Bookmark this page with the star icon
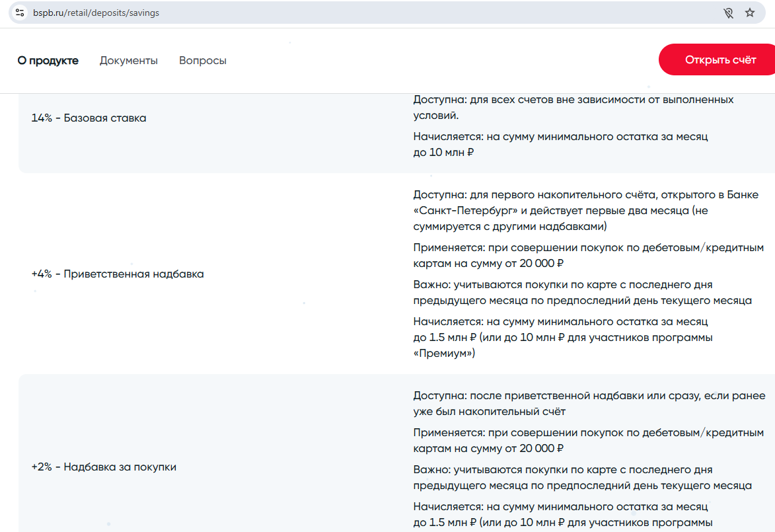 click(x=750, y=13)
